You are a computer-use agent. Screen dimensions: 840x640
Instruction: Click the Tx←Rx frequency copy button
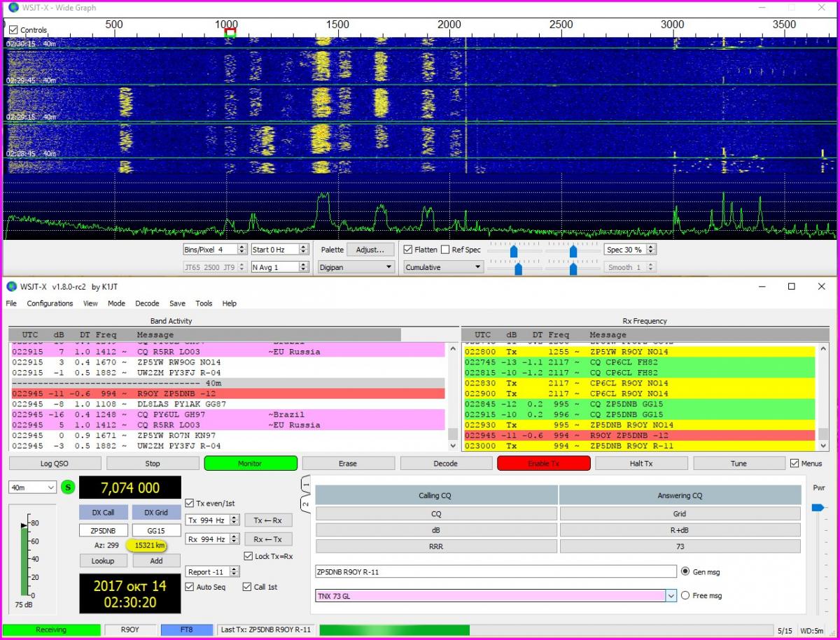point(268,520)
